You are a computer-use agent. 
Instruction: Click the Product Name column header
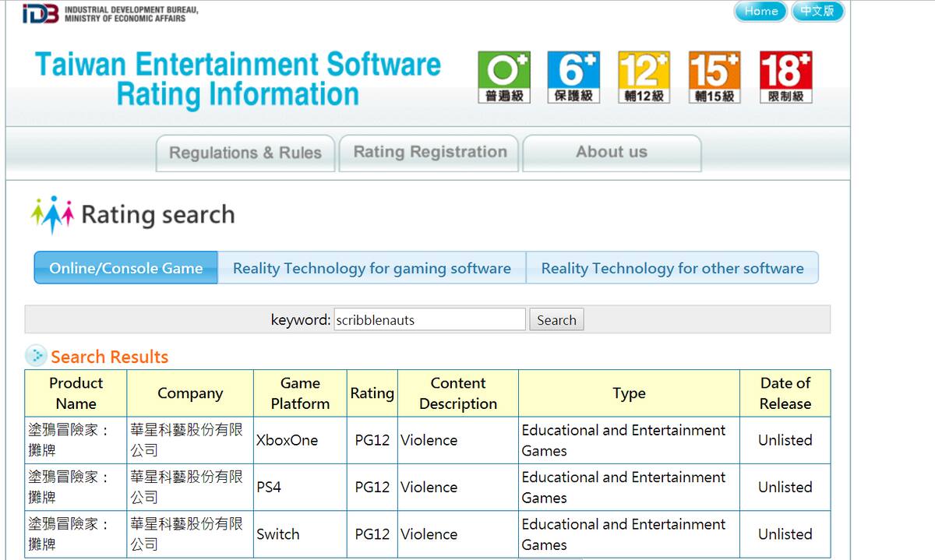pyautogui.click(x=76, y=393)
